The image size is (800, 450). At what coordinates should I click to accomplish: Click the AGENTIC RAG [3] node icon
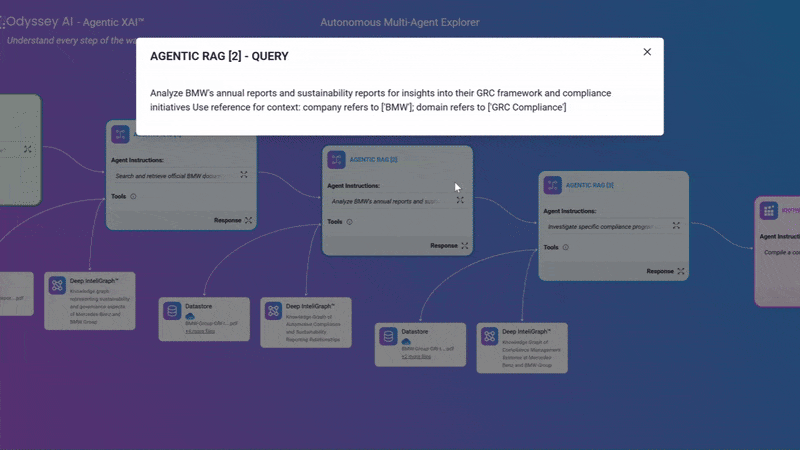point(553,185)
